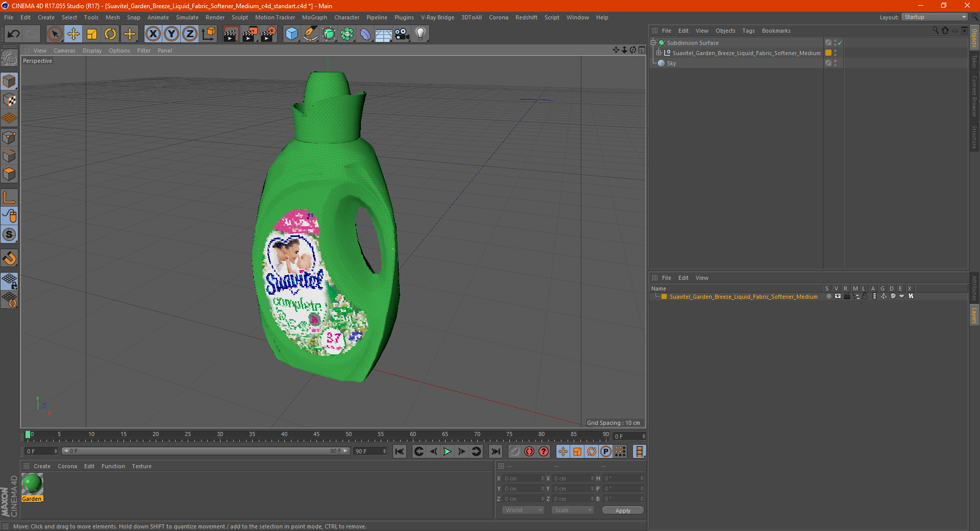Open the Render menu
Viewport: 980px width, 531px height.
(x=215, y=17)
